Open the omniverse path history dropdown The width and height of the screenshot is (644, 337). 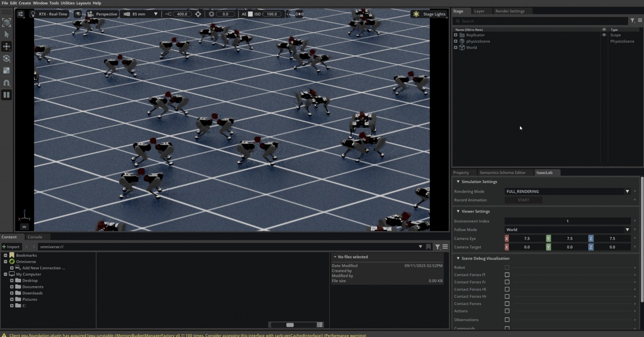(421, 247)
